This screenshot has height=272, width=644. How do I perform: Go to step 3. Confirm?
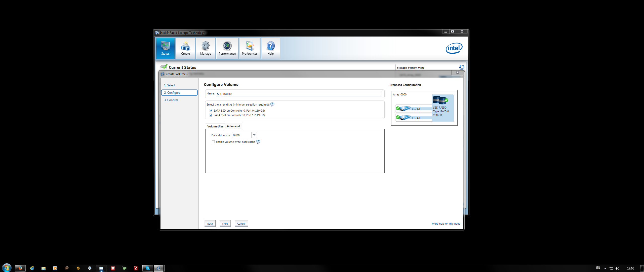coord(171,100)
